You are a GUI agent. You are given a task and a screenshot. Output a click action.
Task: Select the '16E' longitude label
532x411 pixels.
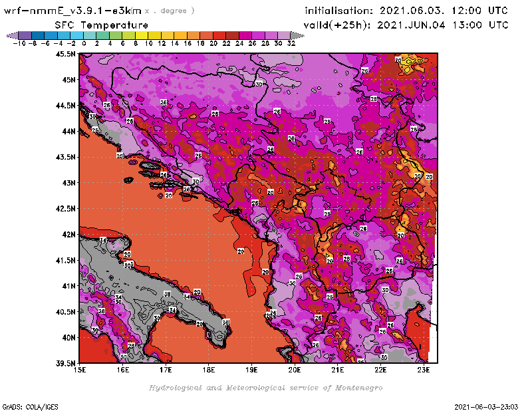(123, 370)
